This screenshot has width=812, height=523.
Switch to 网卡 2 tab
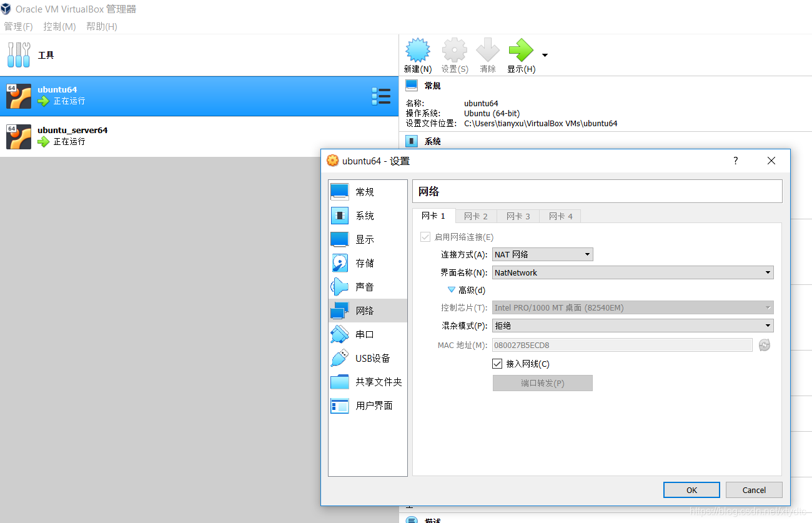pyautogui.click(x=476, y=216)
